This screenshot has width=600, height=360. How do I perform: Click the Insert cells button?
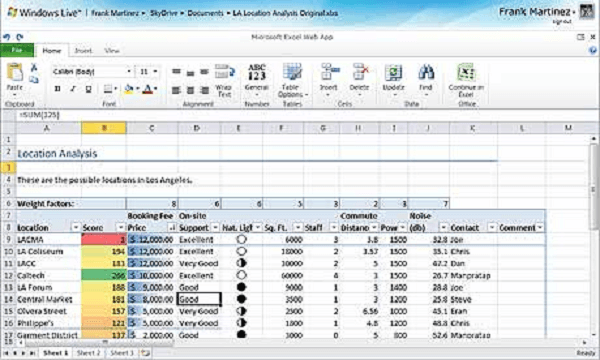click(329, 80)
